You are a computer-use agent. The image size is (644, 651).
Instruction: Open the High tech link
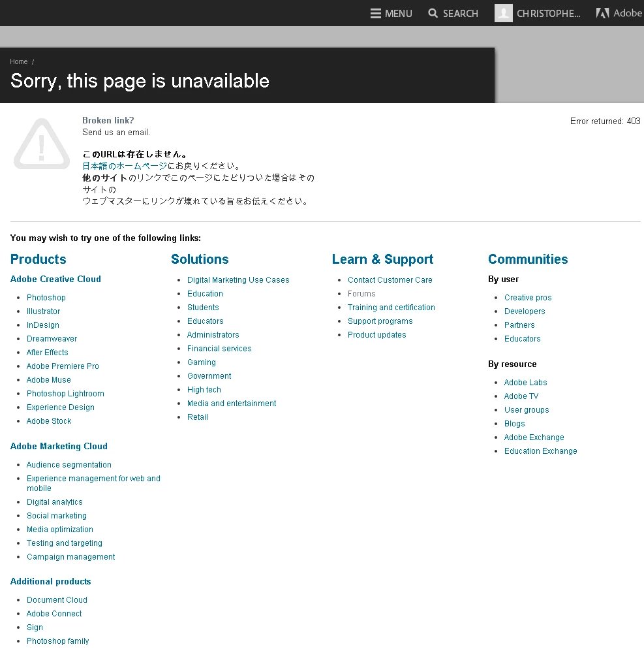tap(204, 389)
